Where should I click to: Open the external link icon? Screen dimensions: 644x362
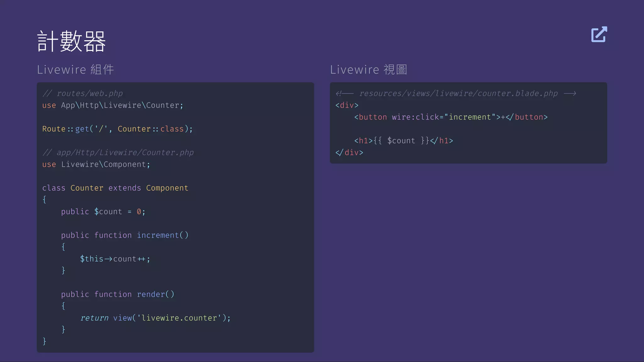tap(599, 34)
